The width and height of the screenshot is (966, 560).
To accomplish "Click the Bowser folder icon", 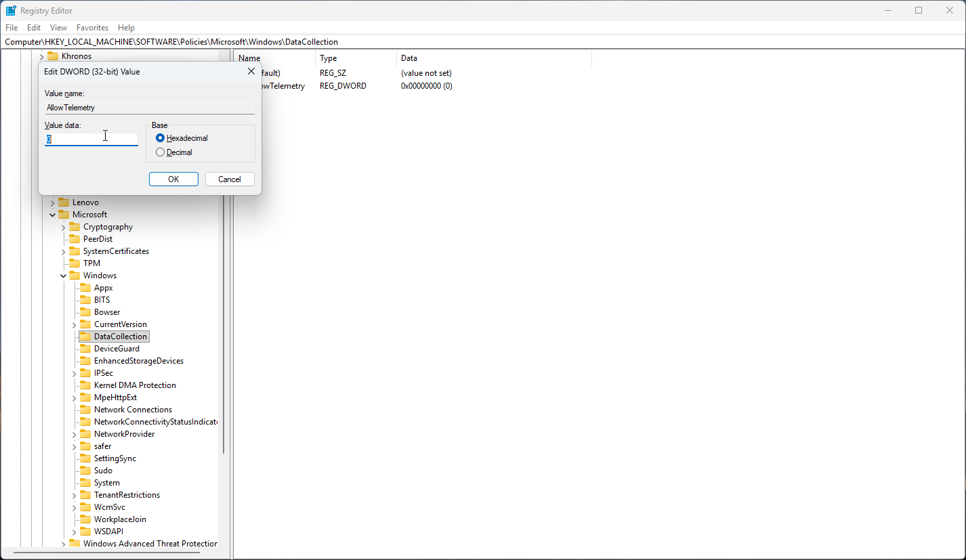I will (85, 312).
